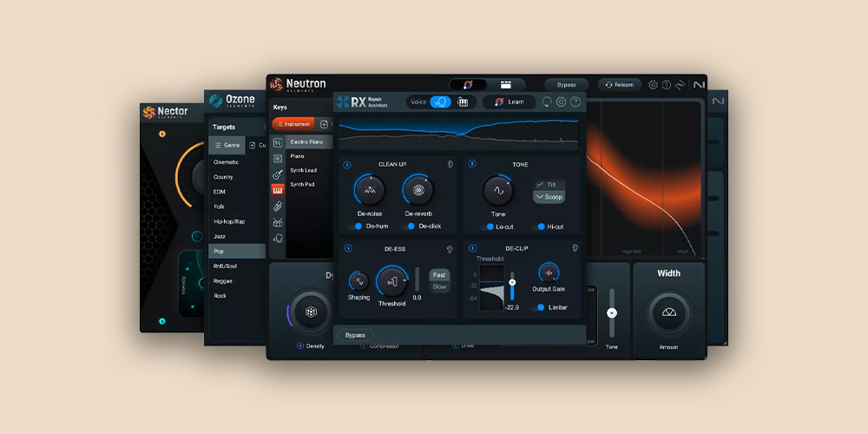Select Fast de-ess mode
The height and width of the screenshot is (434, 868).
(439, 275)
